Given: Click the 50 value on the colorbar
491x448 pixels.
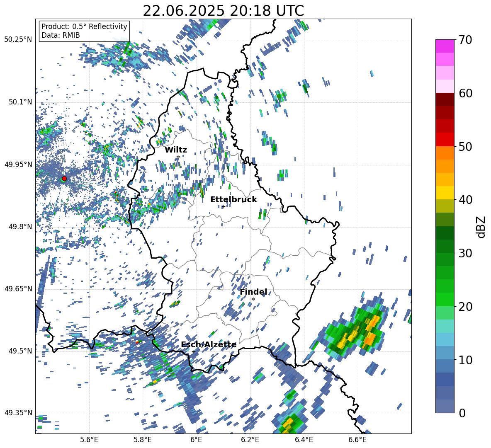Looking at the screenshot, I should click(x=465, y=146).
